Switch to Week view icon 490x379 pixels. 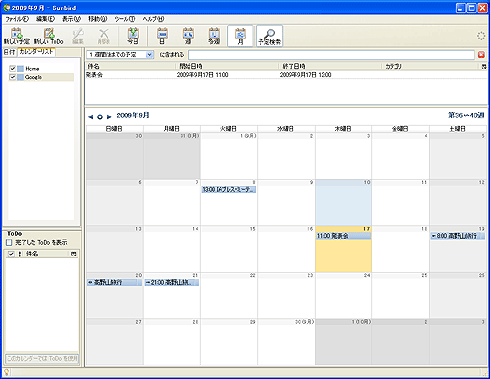[x=188, y=33]
